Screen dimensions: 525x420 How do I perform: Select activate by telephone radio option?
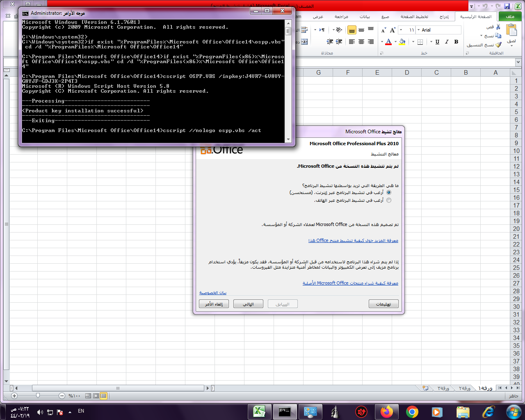389,201
